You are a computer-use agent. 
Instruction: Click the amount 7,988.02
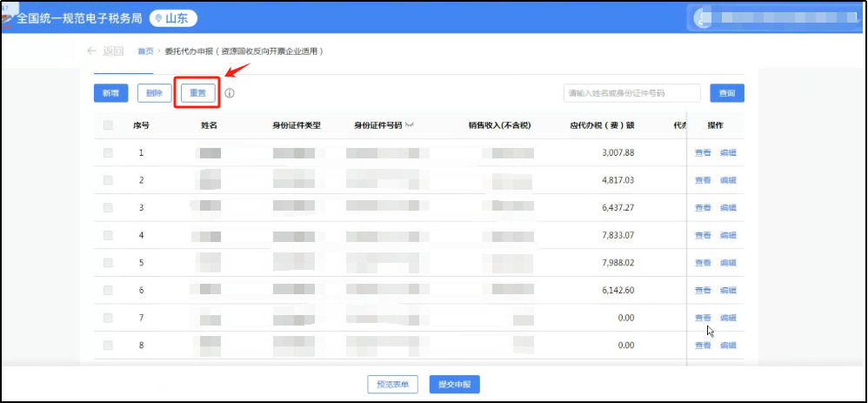point(618,262)
